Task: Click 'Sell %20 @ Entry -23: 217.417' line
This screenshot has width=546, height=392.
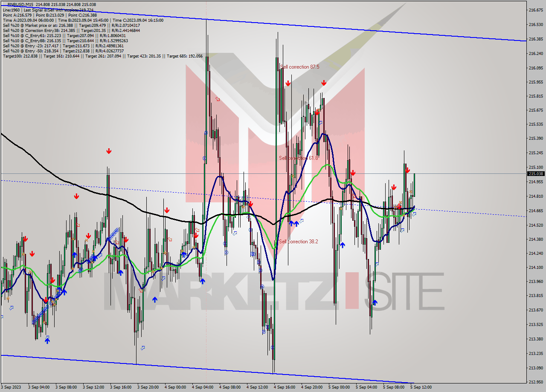Action: 63,46
